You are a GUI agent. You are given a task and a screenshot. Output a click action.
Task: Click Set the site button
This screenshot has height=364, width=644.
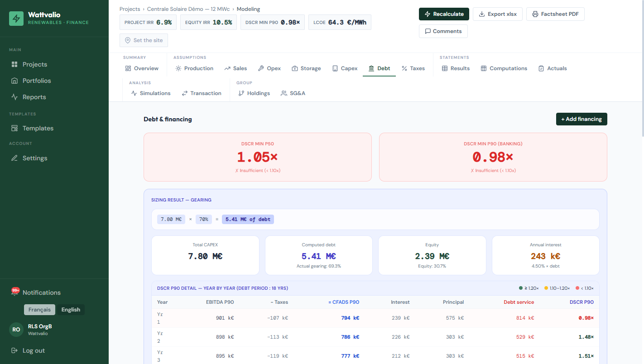pyautogui.click(x=144, y=40)
